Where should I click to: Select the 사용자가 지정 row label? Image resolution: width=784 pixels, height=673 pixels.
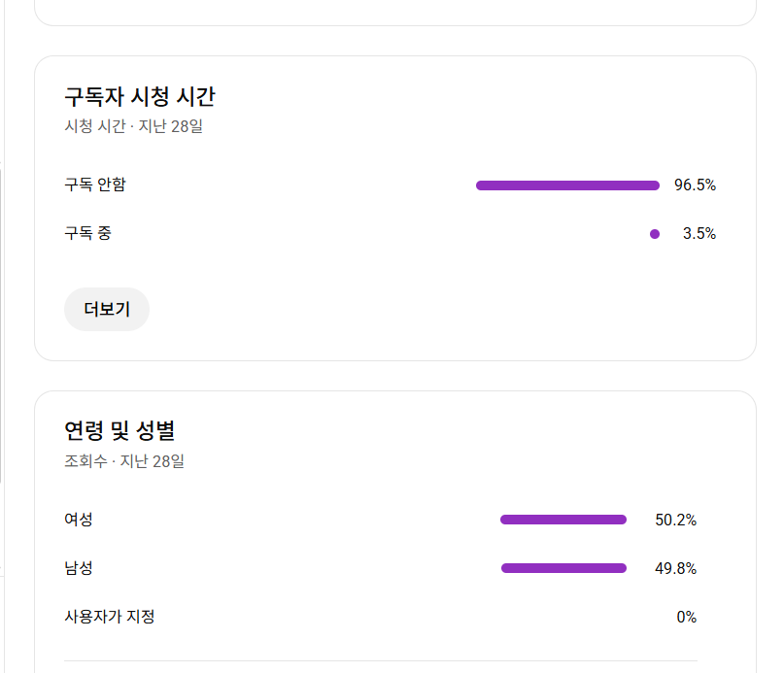[x=110, y=617]
